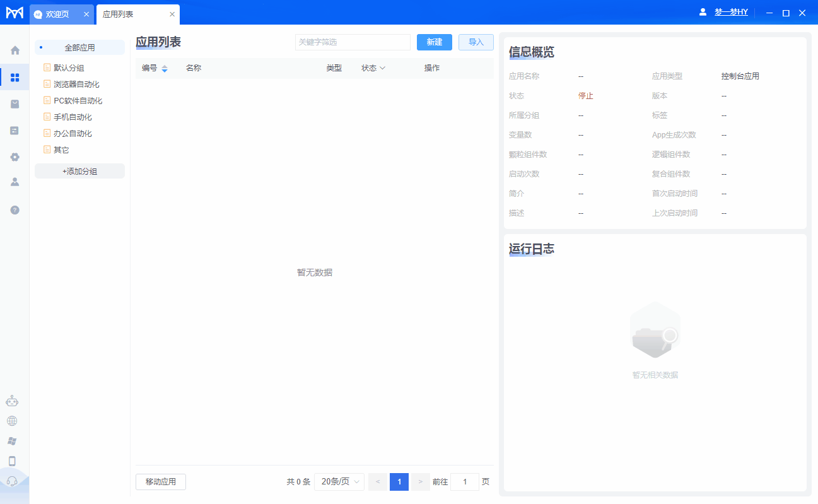818x504 pixels.
Task: Open the settings gear icon in sidebar
Action: [15, 157]
